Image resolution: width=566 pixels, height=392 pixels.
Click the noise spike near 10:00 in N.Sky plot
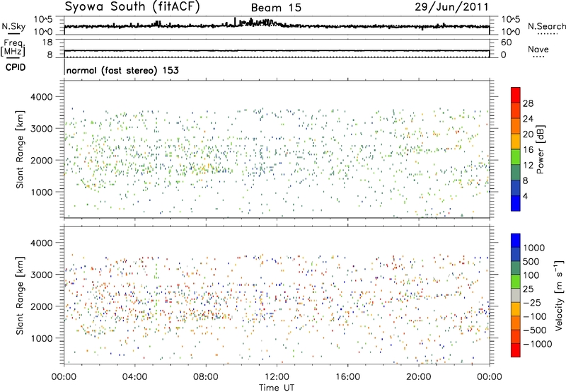(235, 22)
